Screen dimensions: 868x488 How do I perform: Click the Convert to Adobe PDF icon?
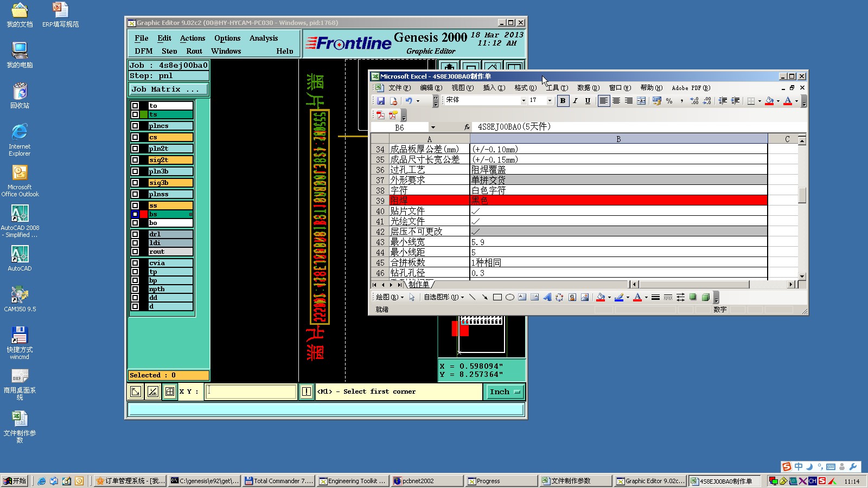381,115
